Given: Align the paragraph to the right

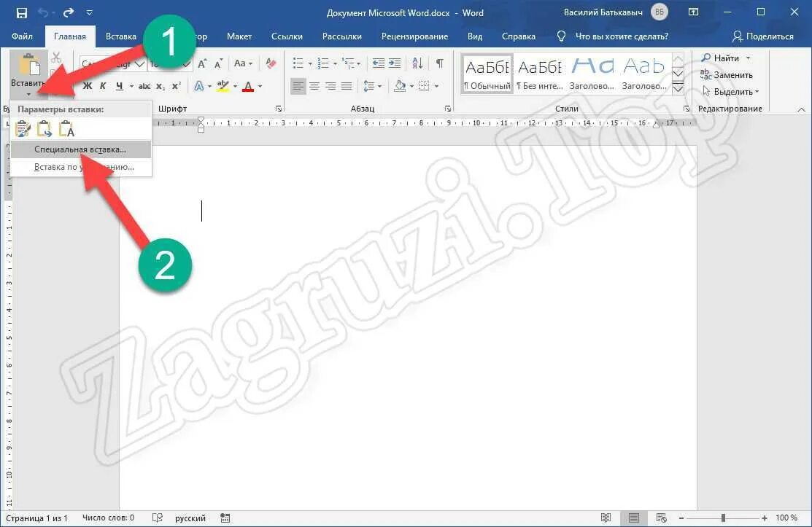Looking at the screenshot, I should tap(330, 86).
